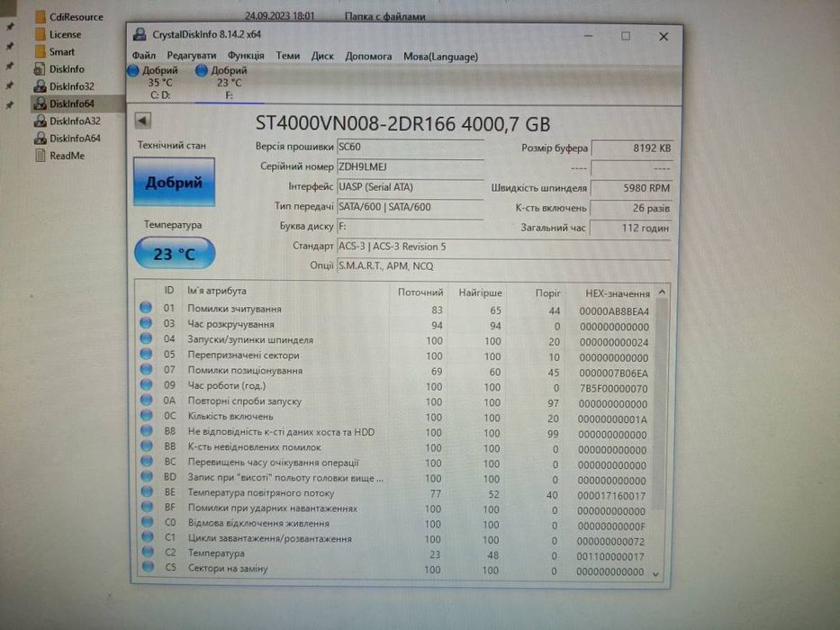Click status icon of attribute 0C Кількість включень
The image size is (840, 630).
(x=146, y=415)
